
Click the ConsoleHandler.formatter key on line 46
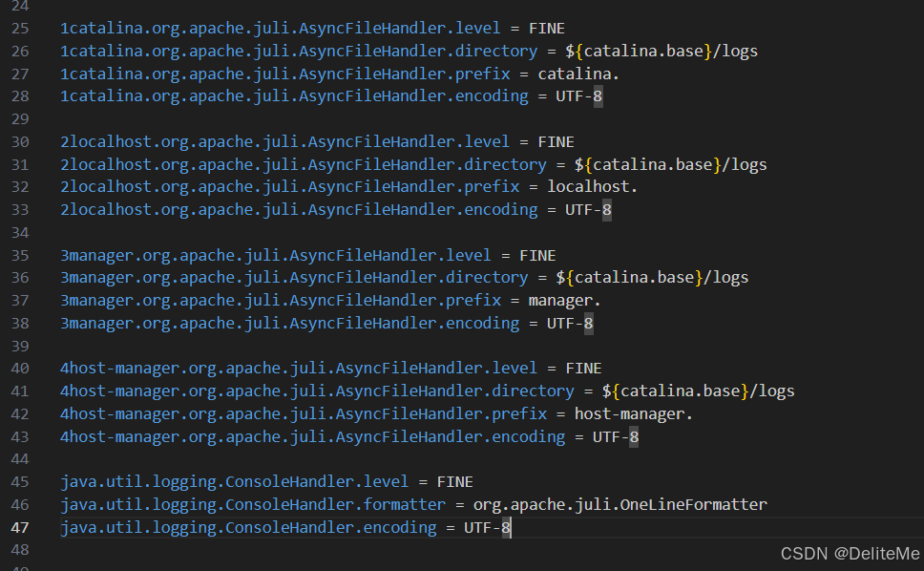pyautogui.click(x=253, y=505)
